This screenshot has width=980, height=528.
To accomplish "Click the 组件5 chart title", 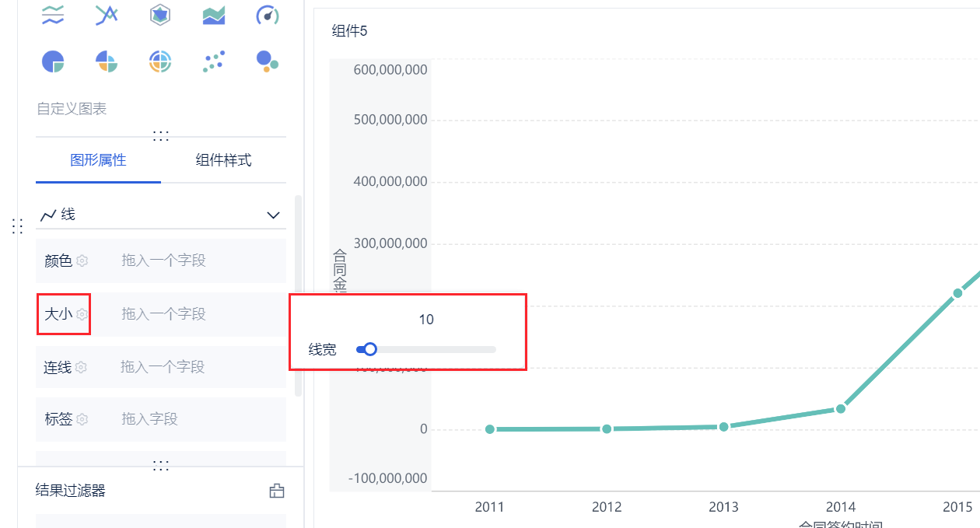I will pyautogui.click(x=349, y=31).
